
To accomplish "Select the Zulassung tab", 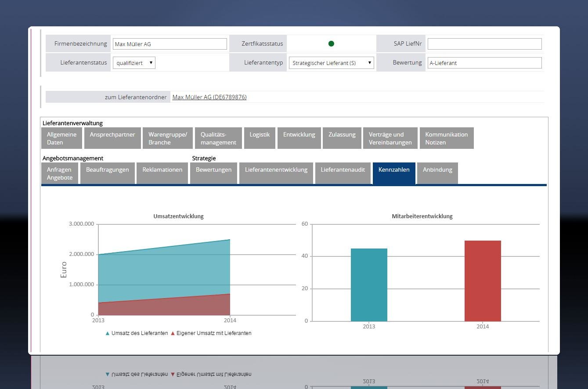I will [x=342, y=138].
